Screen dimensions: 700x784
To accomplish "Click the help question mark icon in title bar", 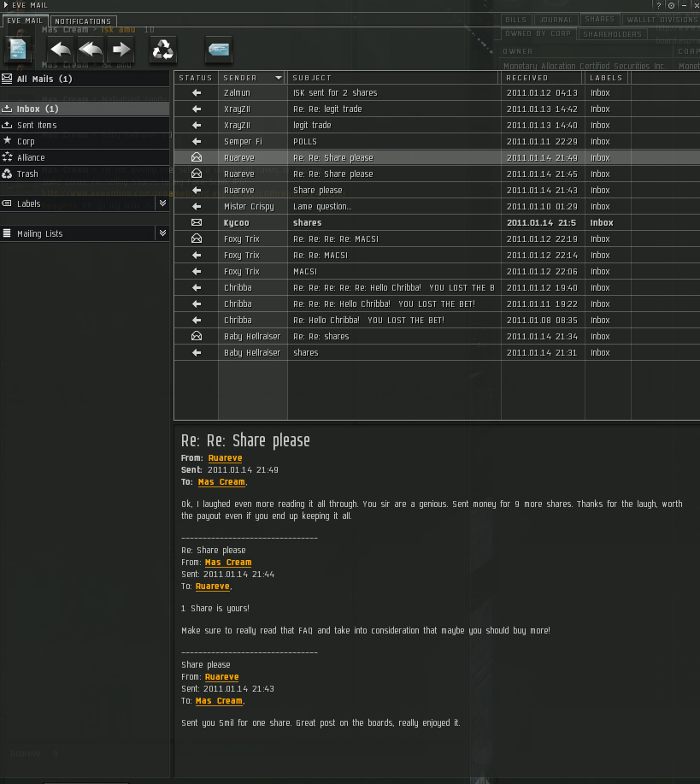I will 659,5.
